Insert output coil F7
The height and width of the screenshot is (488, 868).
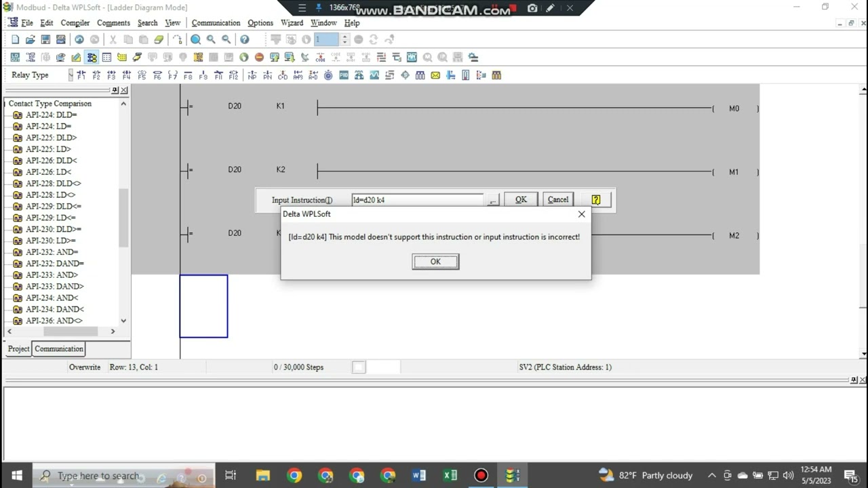pos(172,75)
